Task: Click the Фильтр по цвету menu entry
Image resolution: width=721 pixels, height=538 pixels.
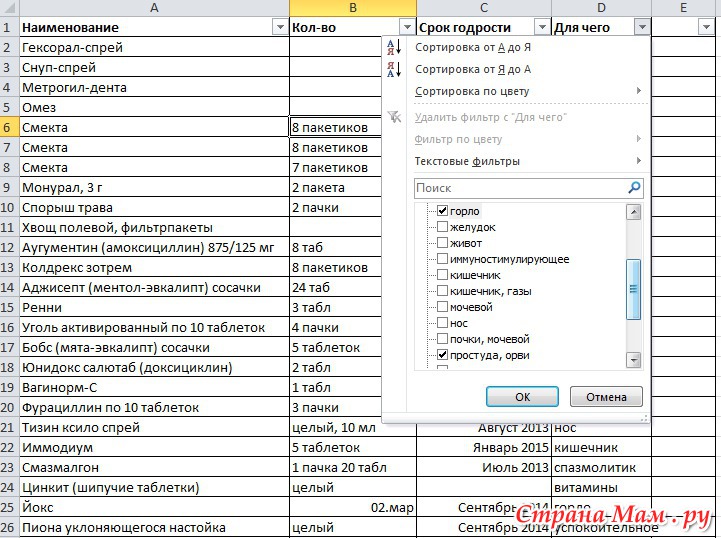Action: [516, 139]
